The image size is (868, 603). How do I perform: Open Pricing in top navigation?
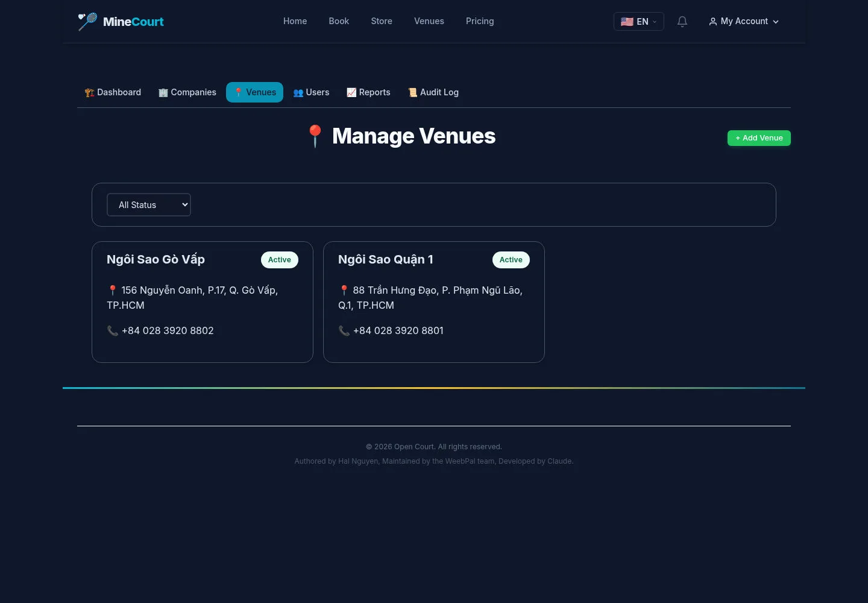tap(480, 21)
